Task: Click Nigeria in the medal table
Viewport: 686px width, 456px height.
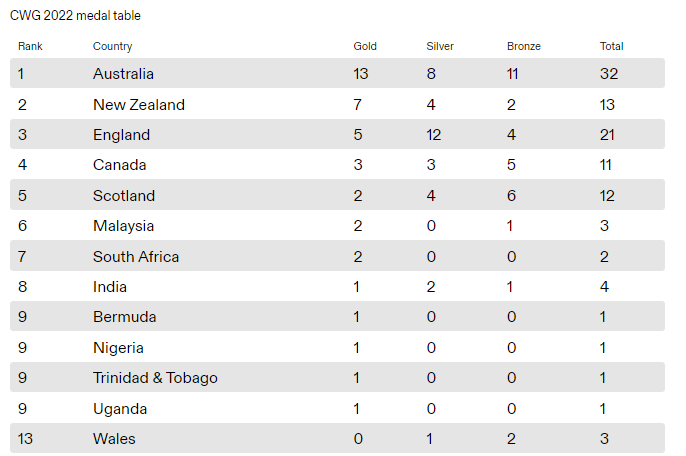Action: pyautogui.click(x=118, y=348)
